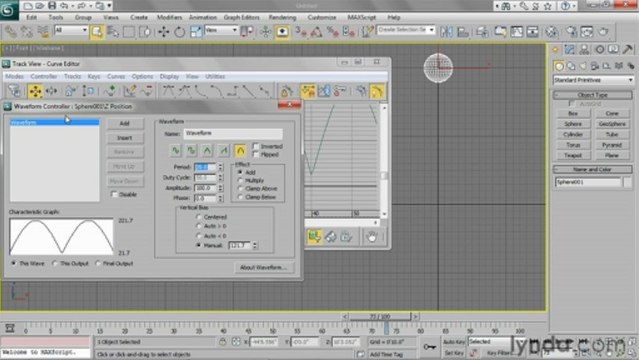
Task: Select Add Keys tool in Curve Editor
Action: pos(110,91)
